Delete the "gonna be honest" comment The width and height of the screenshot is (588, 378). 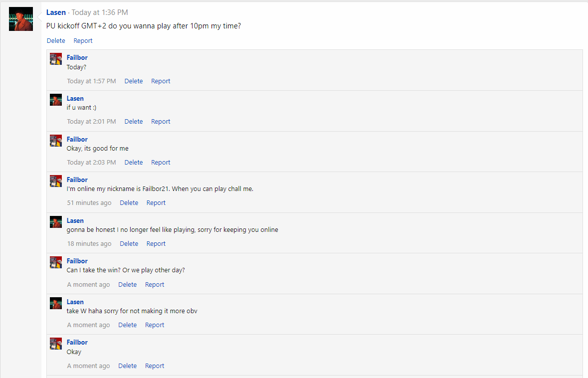(x=129, y=244)
